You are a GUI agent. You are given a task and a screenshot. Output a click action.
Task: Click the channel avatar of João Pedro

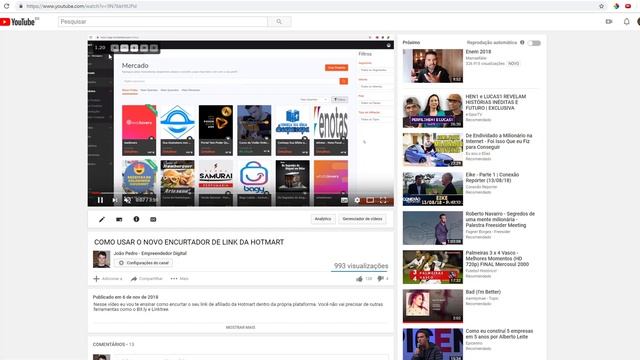tap(102, 259)
